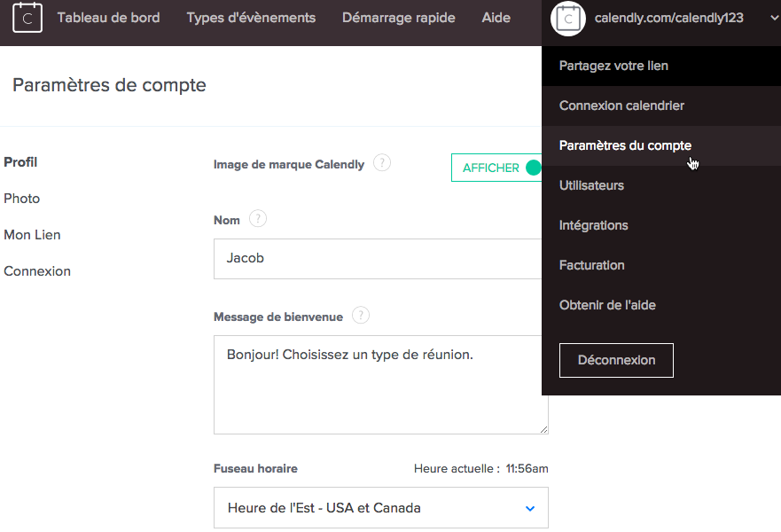Collapse the account menu chevron
Image resolution: width=781 pixels, height=532 pixels.
click(x=774, y=18)
